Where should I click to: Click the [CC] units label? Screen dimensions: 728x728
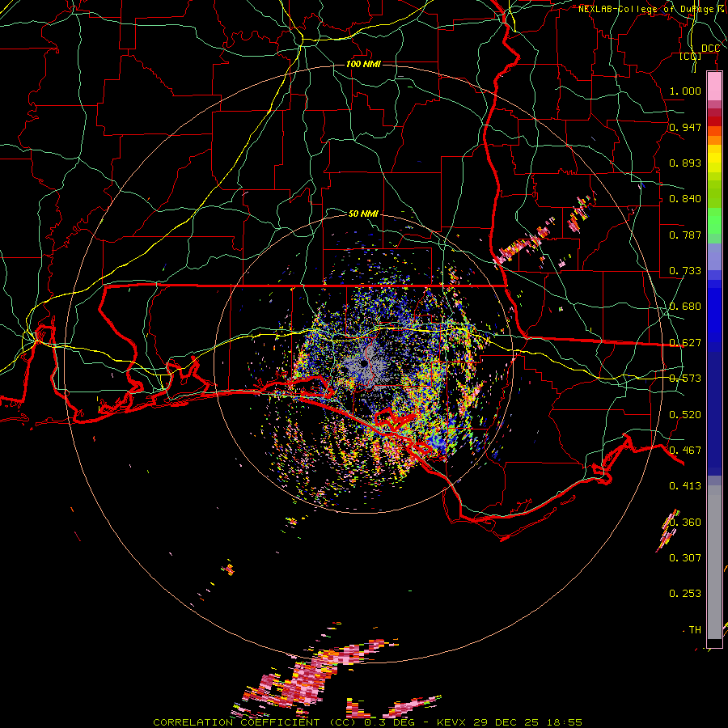pyautogui.click(x=691, y=56)
